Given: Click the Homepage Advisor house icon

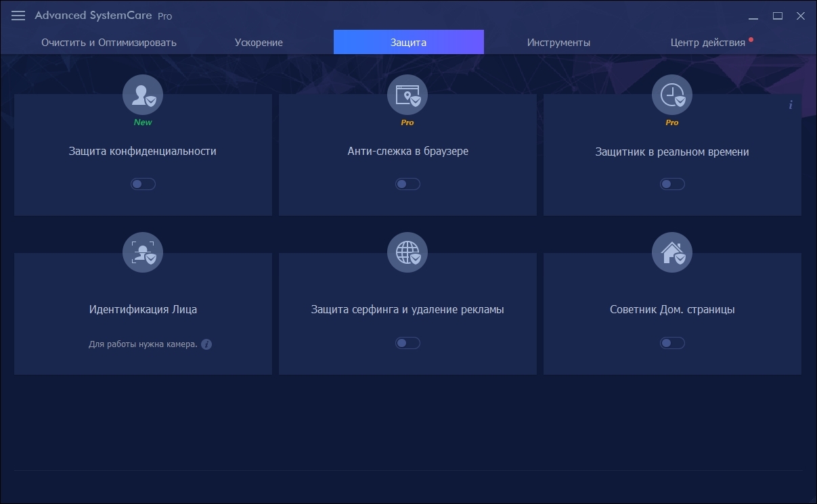Looking at the screenshot, I should click(672, 252).
